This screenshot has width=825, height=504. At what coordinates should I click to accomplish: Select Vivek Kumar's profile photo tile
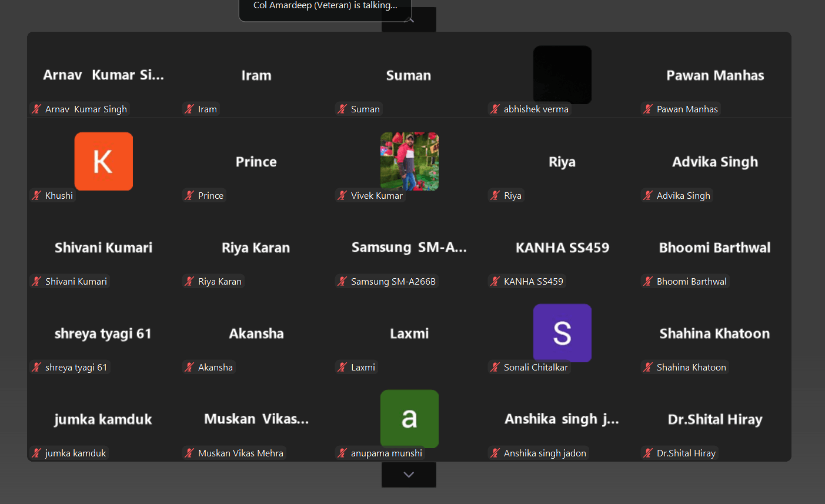click(409, 161)
